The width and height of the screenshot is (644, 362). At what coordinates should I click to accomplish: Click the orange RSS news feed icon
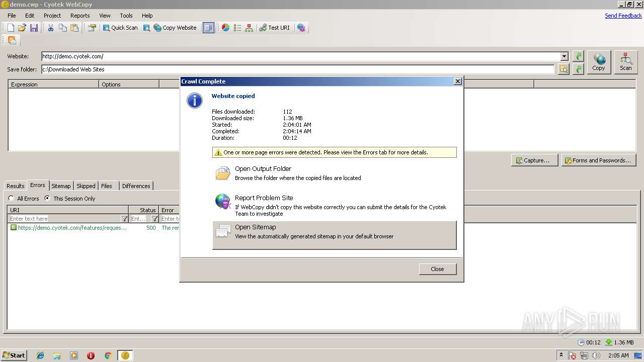click(12, 40)
